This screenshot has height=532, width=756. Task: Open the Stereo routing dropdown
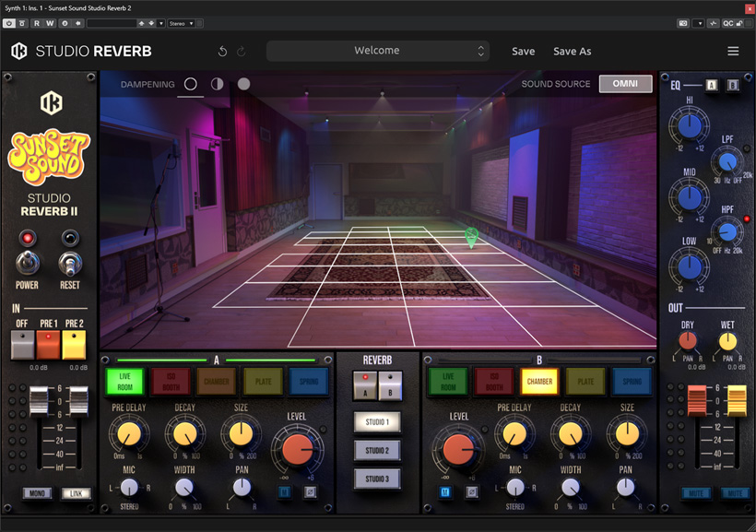[x=182, y=23]
